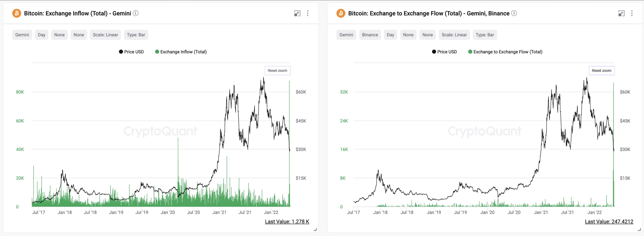Screen dimensions: 644x236
Task: Click the Bitcoin logo on the Exchange Inflow chart
Action: (17, 13)
